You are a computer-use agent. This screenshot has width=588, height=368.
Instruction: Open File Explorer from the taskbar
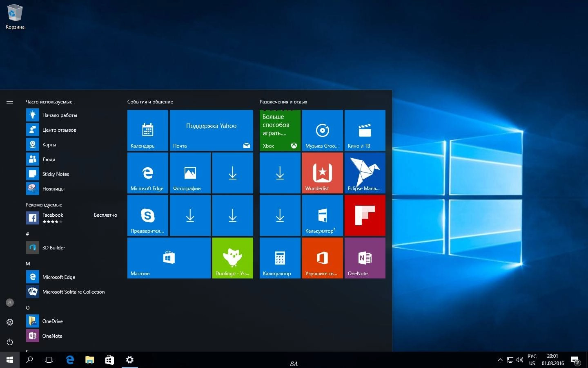coord(89,360)
